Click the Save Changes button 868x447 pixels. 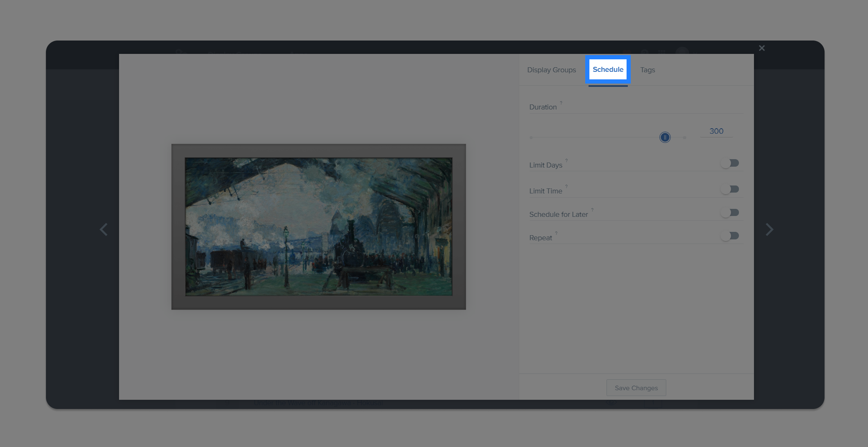click(x=636, y=388)
